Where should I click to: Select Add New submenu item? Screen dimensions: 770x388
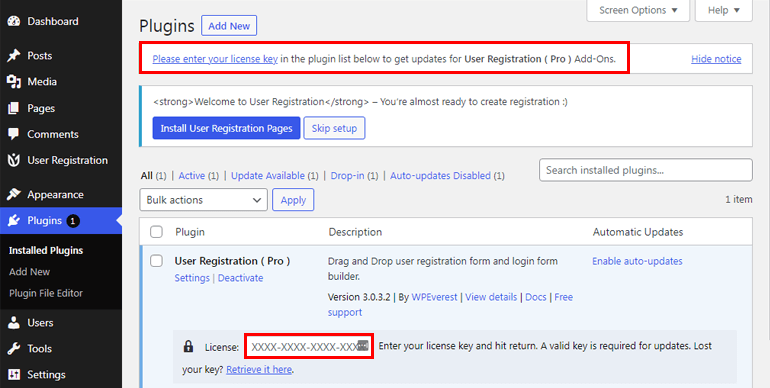[x=29, y=272]
